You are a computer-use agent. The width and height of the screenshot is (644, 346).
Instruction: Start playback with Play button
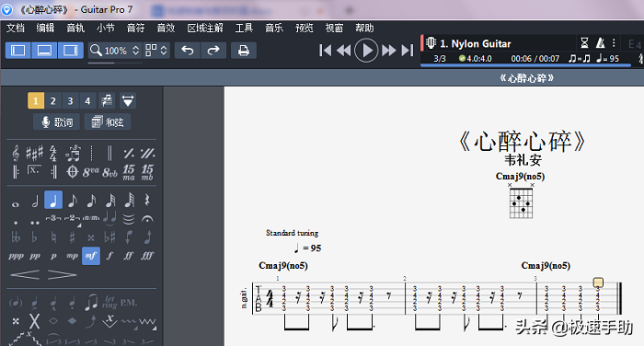366,51
